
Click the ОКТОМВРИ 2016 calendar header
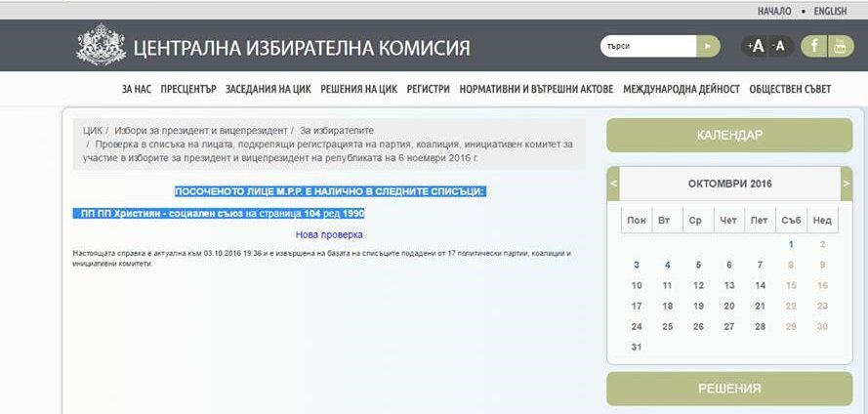pyautogui.click(x=729, y=184)
